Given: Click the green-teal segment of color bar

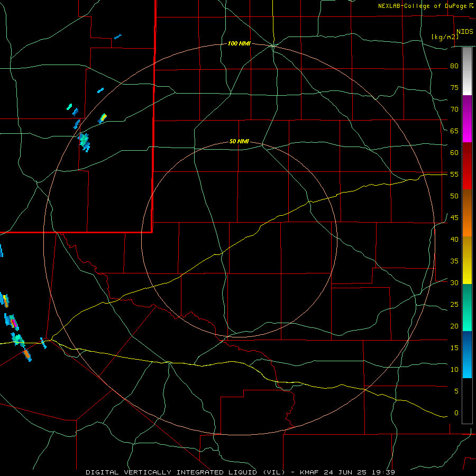Looking at the screenshot, I should [x=467, y=307].
